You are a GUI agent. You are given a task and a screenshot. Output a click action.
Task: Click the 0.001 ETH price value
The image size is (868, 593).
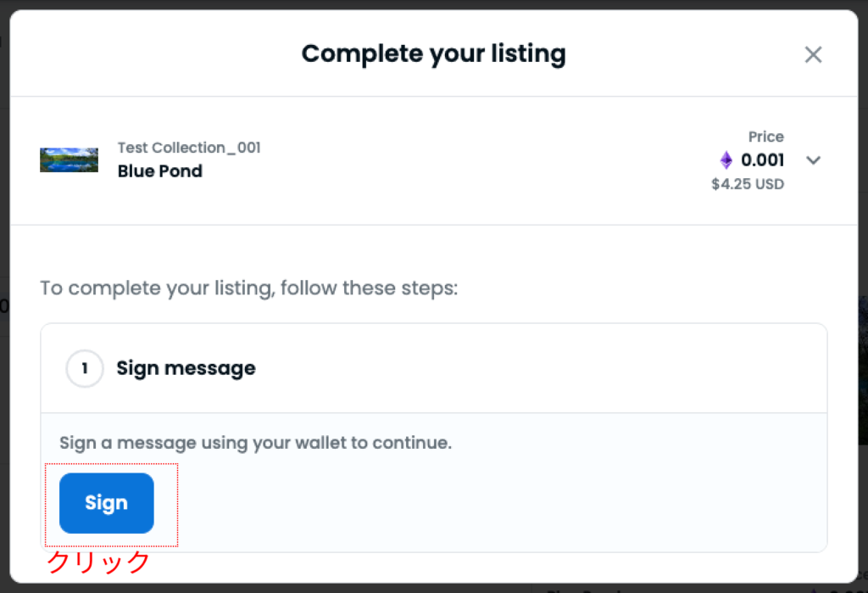tap(762, 160)
